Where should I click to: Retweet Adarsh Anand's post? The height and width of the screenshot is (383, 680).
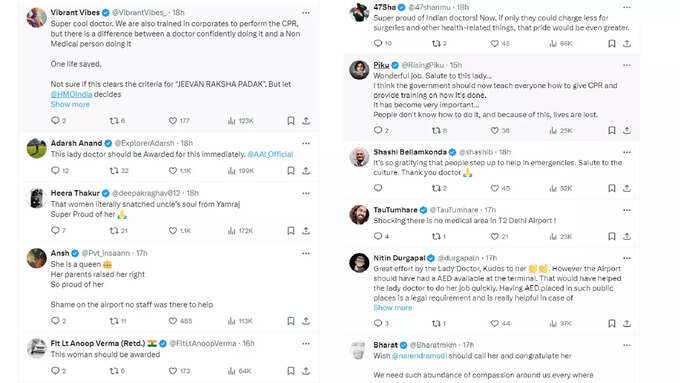pyautogui.click(x=114, y=171)
